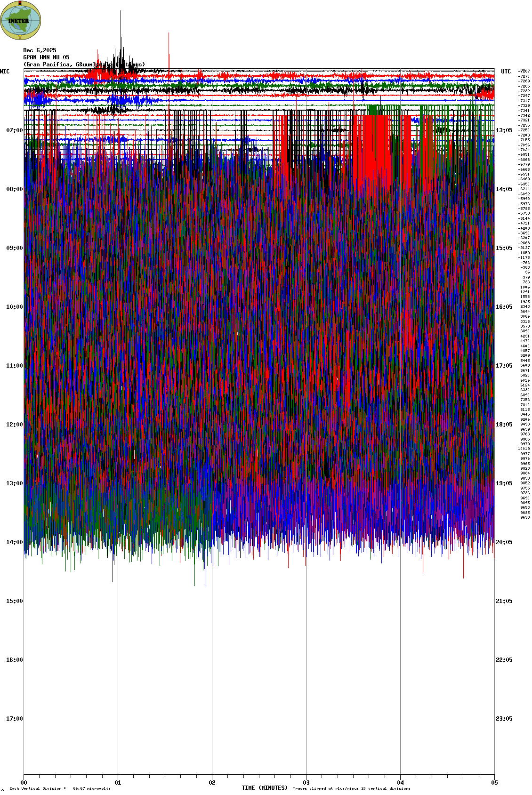Click the Dec 6,2025 date label
532x795 pixels.
coord(40,50)
